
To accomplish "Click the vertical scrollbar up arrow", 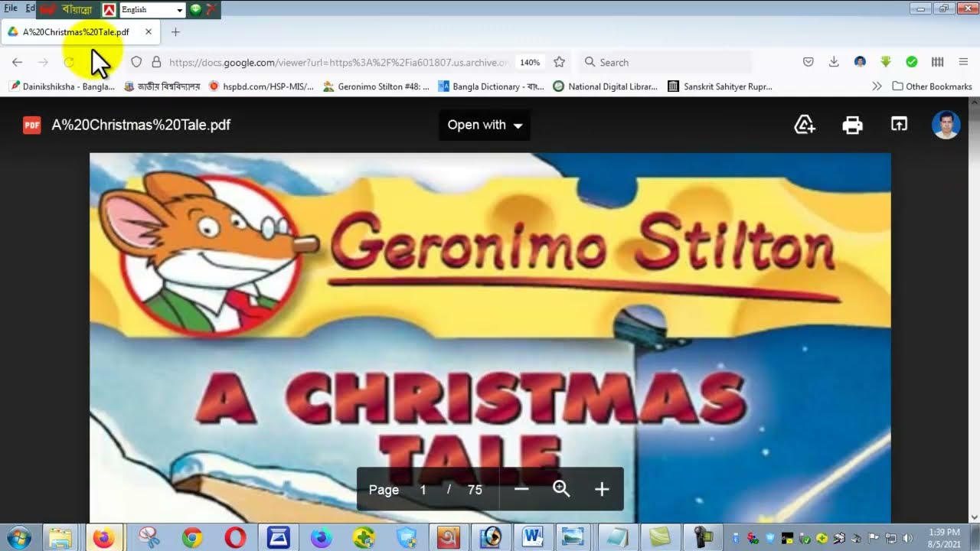I will (x=974, y=103).
